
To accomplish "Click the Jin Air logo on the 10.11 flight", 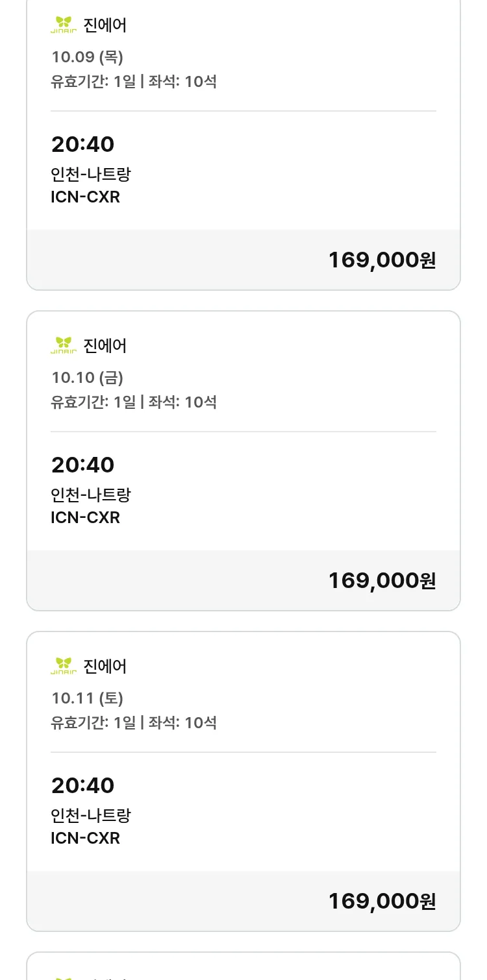I will tap(64, 666).
